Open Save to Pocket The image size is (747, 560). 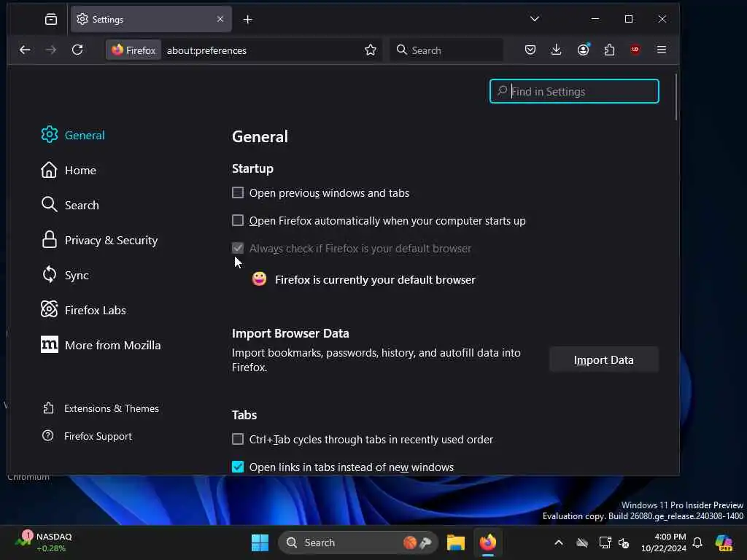[x=530, y=50]
